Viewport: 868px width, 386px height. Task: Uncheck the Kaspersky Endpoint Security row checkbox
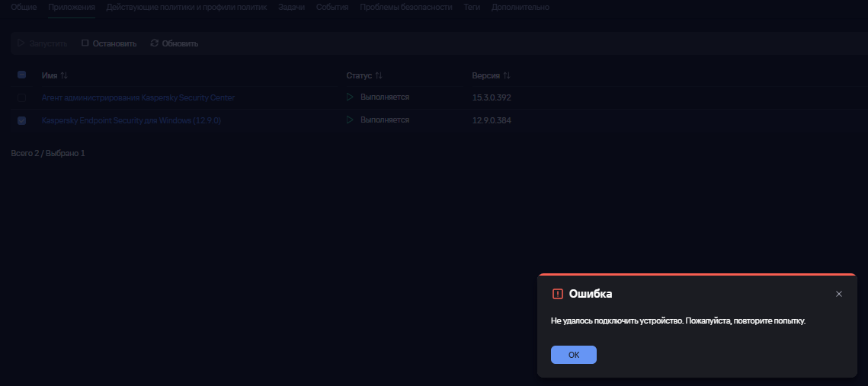click(21, 120)
